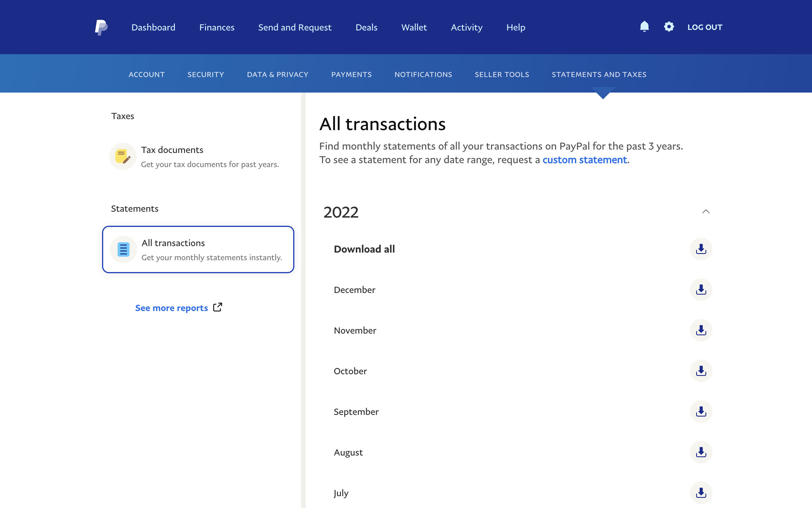The image size is (812, 508).
Task: Download the August statement
Action: coord(701,452)
